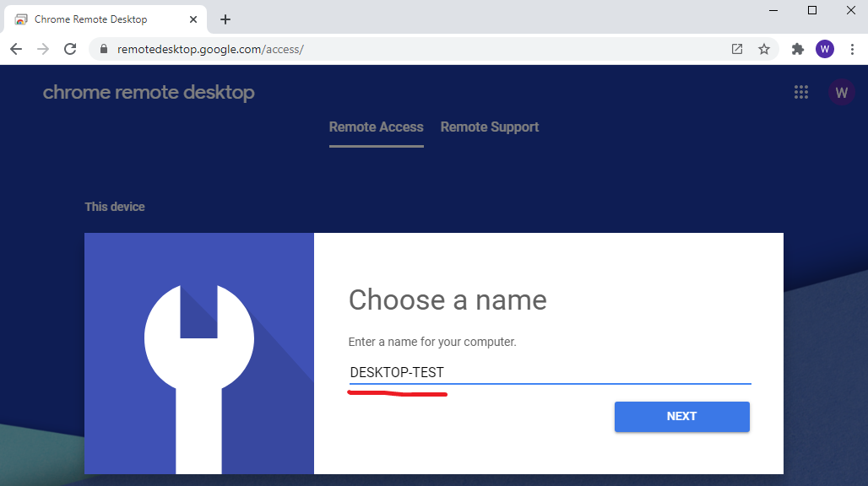The height and width of the screenshot is (486, 868).
Task: Click the padlock site info icon
Action: coord(104,49)
